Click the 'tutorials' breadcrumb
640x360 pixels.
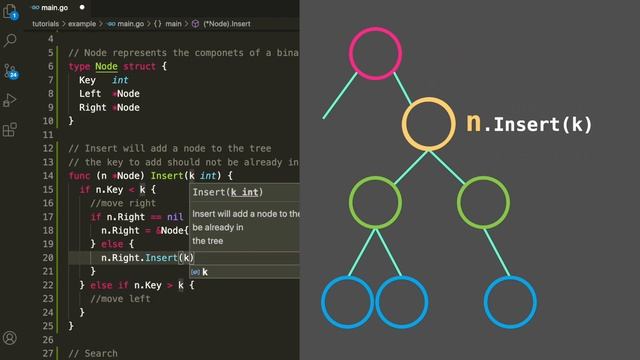pyautogui.click(x=45, y=24)
